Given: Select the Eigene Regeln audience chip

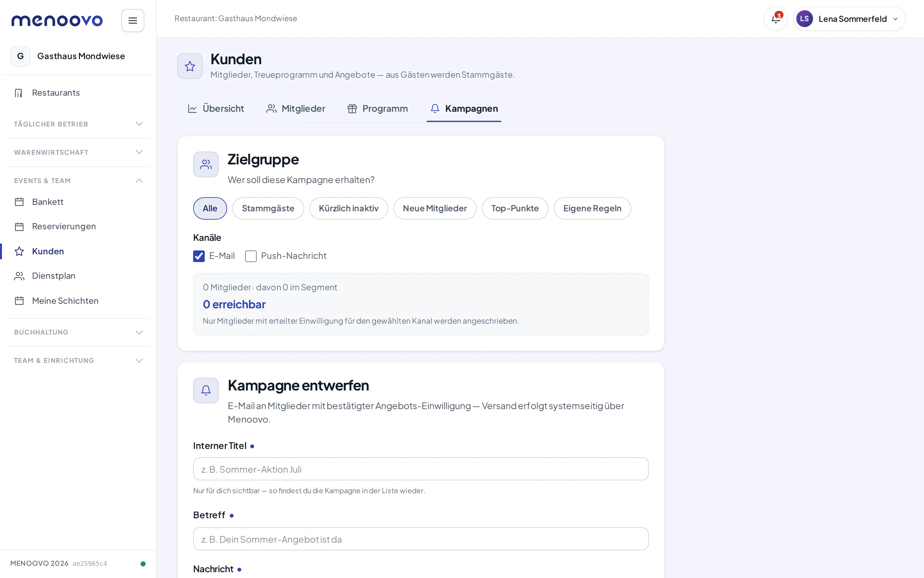Looking at the screenshot, I should point(592,208).
